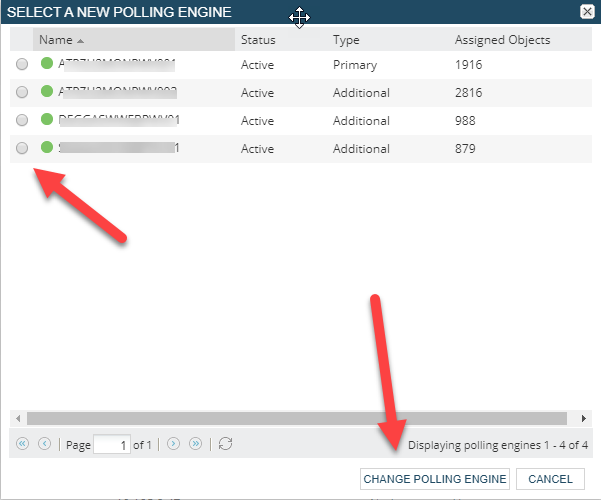Click 'Additional' type in the 2816 row

coord(361,92)
